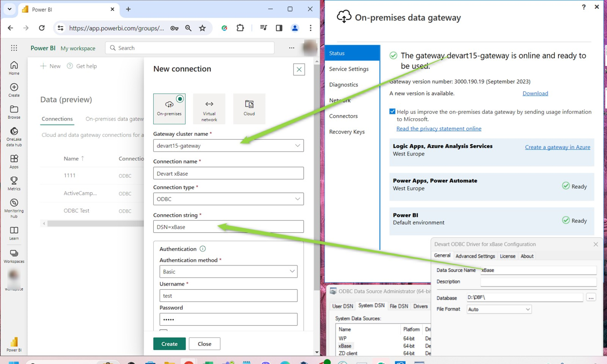
Task: Open the About tab in driver configuration
Action: (527, 256)
